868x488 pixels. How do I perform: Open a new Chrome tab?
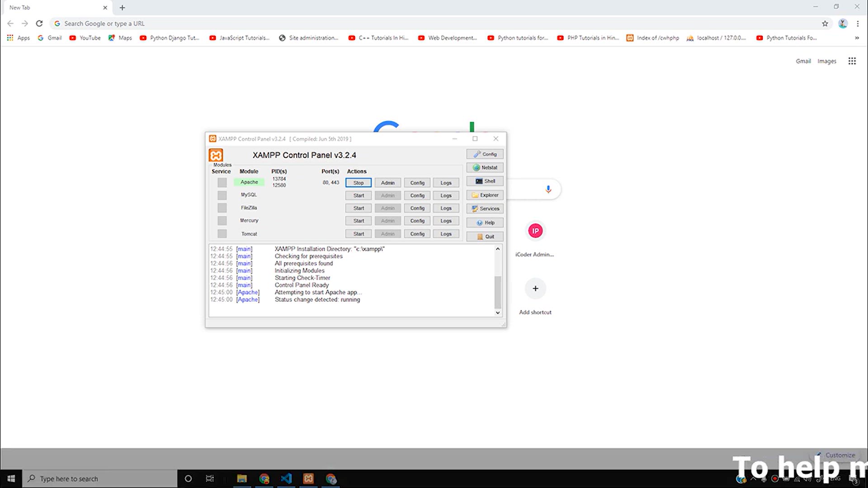pos(122,8)
